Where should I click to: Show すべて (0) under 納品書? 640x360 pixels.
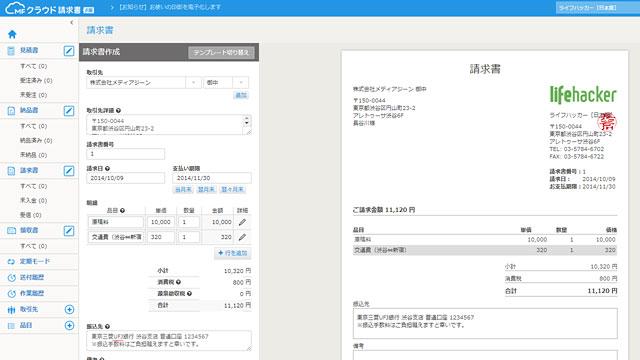point(33,126)
